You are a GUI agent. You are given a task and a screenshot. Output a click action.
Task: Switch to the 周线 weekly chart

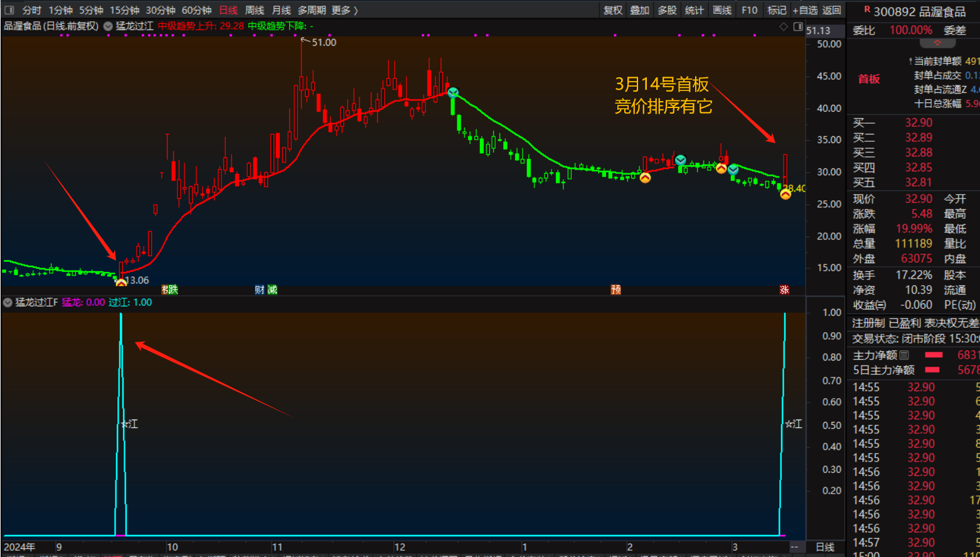[x=254, y=10]
